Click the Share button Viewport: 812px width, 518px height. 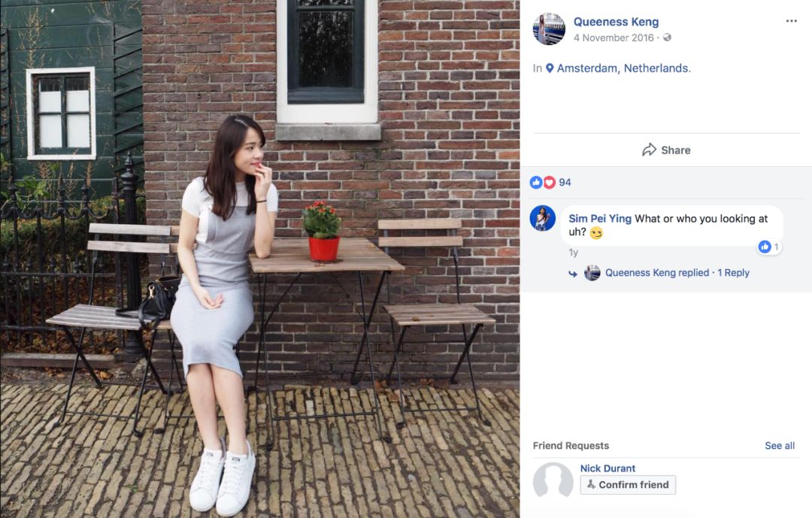point(666,150)
